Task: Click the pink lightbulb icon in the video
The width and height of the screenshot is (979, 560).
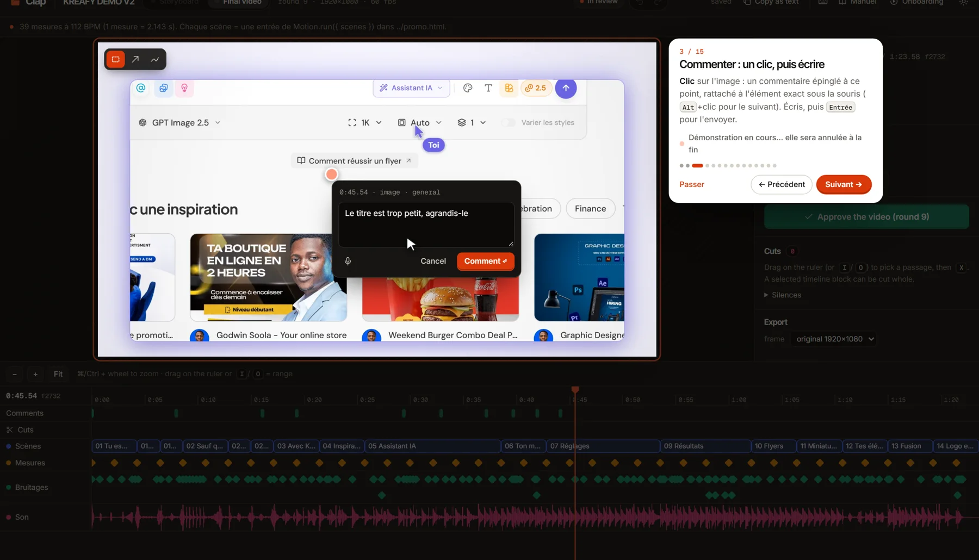Action: (184, 88)
